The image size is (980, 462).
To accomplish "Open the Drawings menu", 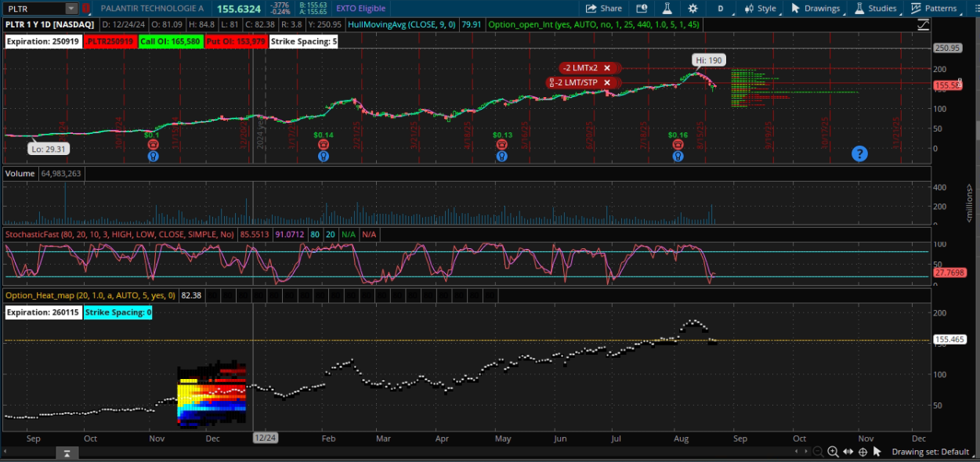I will (815, 9).
